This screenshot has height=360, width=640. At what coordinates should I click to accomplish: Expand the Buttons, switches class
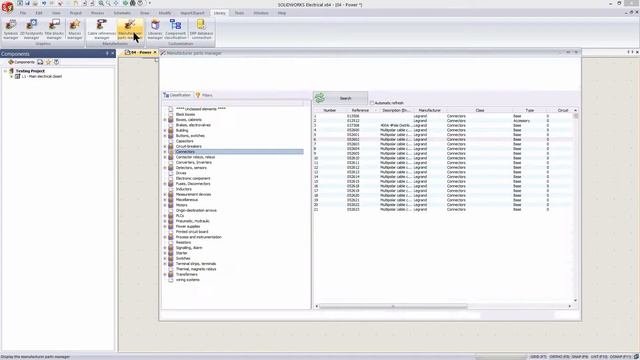tap(165, 136)
